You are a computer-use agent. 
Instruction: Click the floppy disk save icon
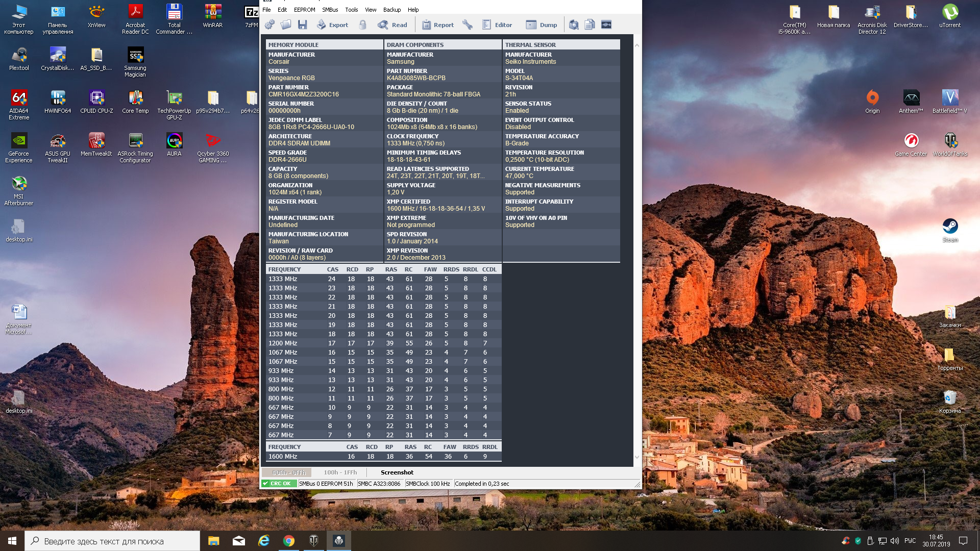click(x=302, y=24)
